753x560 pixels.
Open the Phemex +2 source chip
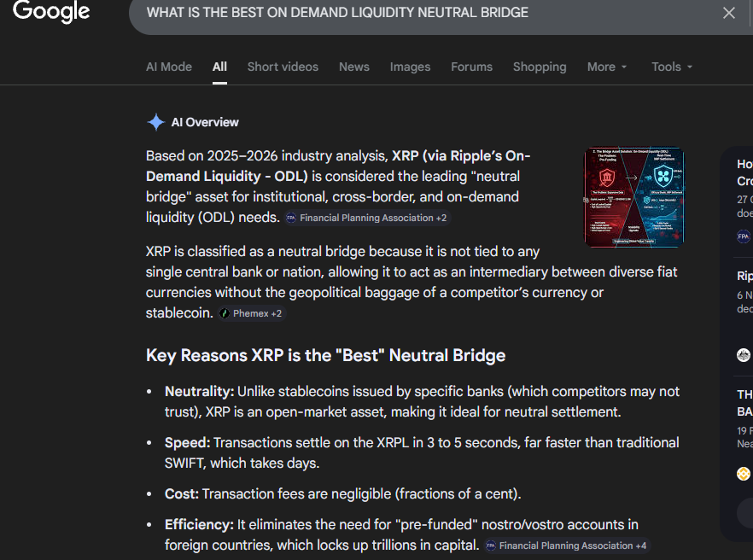[252, 313]
